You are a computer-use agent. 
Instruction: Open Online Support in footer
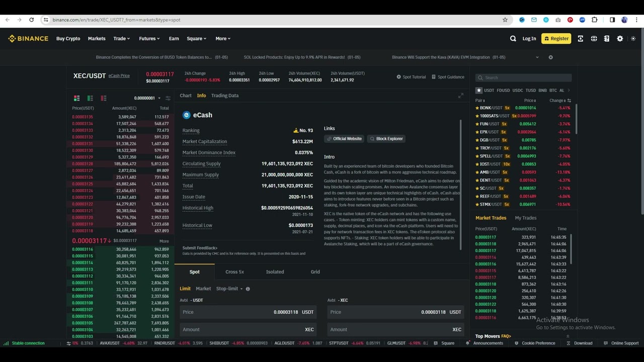click(x=621, y=343)
